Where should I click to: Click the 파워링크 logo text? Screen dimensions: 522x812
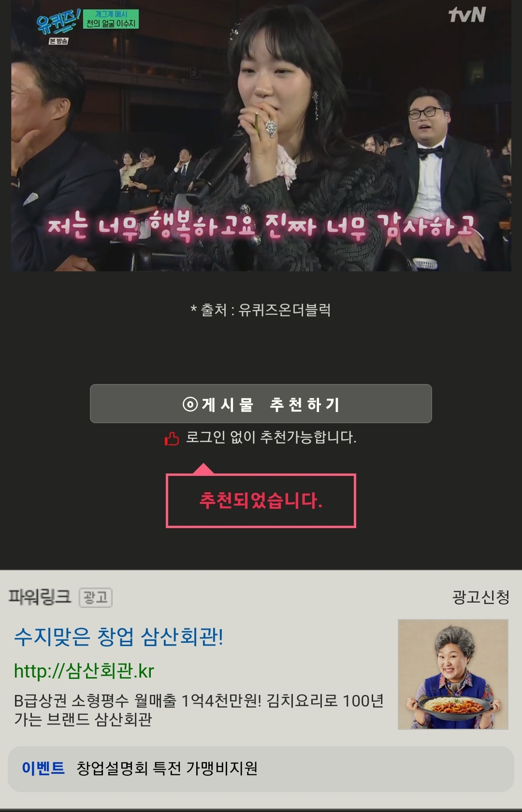click(x=40, y=597)
